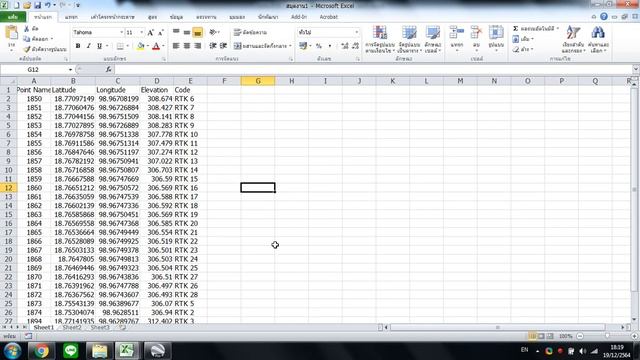Toggle Top Align in alignment group
This screenshot has width=640, height=360.
coord(176,32)
